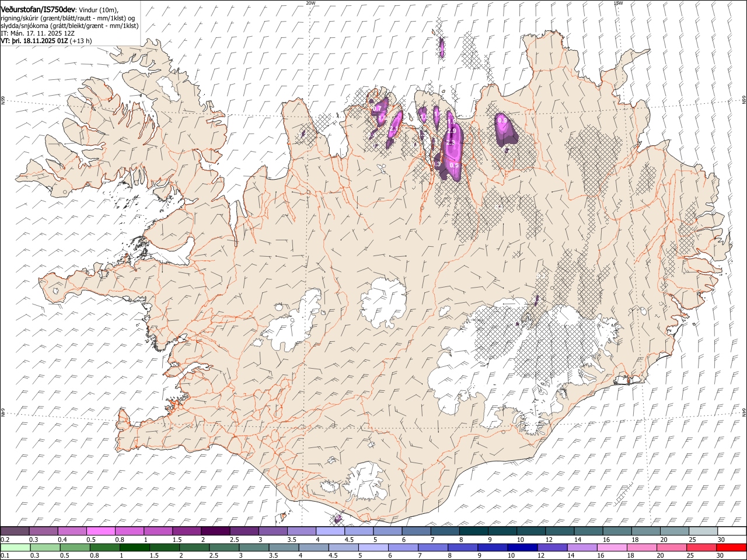Pick the light lavender 4 swatch in the upper legend row
Screen dimensions: 747x560
(330, 531)
